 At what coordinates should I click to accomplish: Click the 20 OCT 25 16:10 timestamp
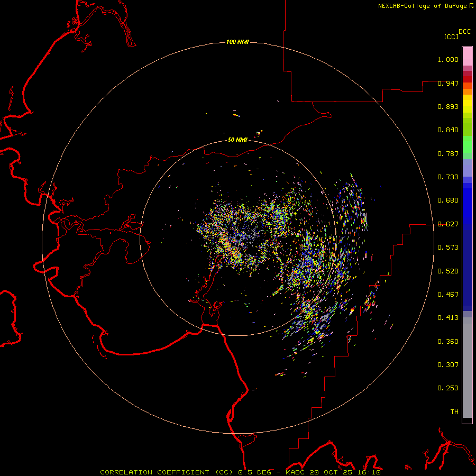pos(345,472)
